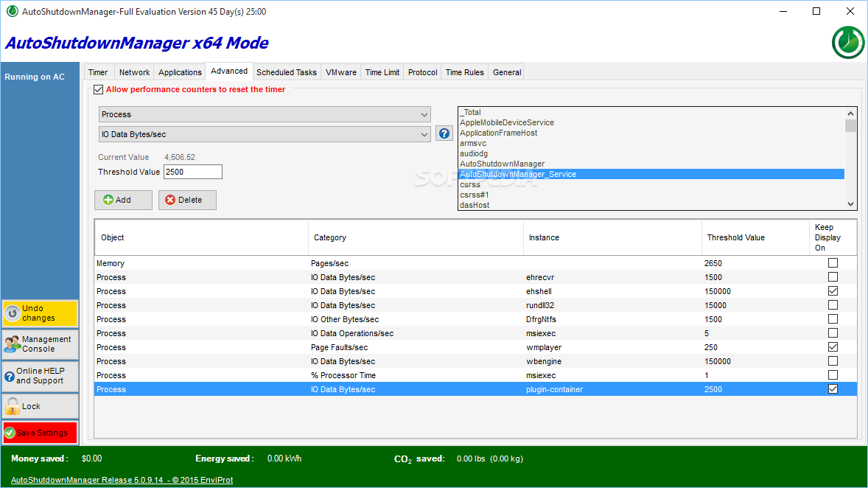Click the Threshold Value column header

[755, 237]
